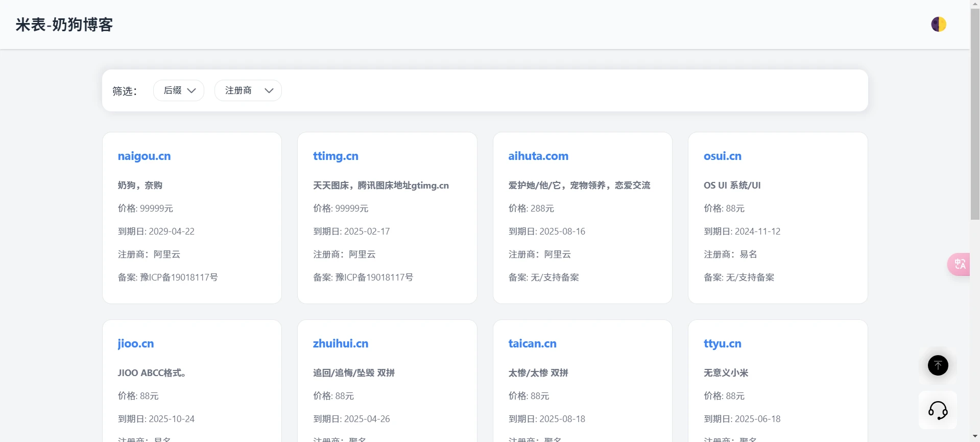Open the jioo.cn domain link
The width and height of the screenshot is (980, 442).
pyautogui.click(x=135, y=344)
